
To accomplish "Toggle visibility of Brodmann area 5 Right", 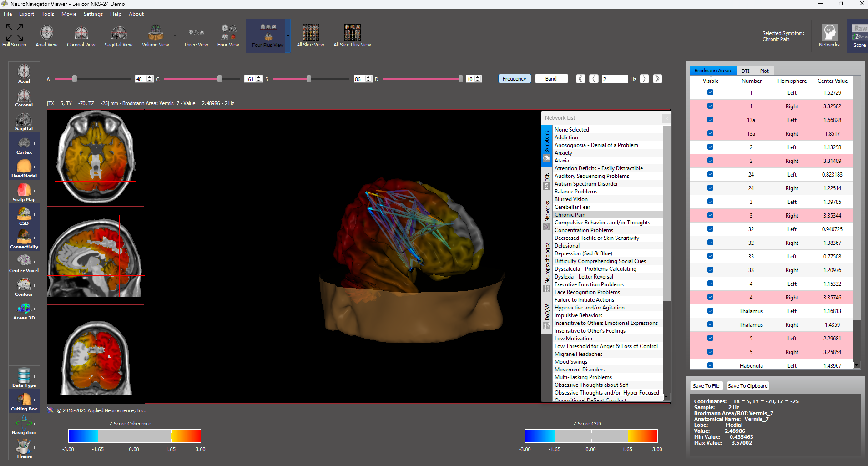I will [710, 352].
